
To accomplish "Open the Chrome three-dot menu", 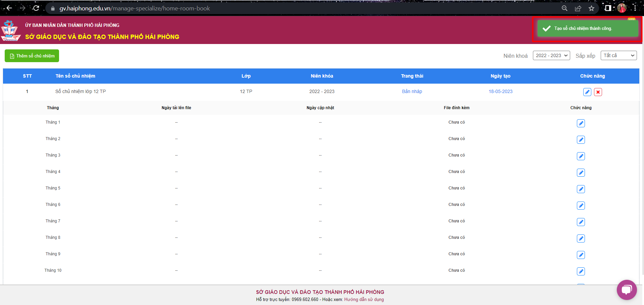I will pos(635,8).
